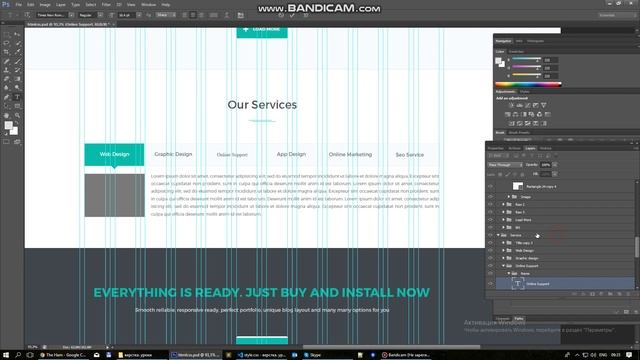The image size is (640, 360).
Task: Commit text edit with the checkmark button
Action: (292, 15)
